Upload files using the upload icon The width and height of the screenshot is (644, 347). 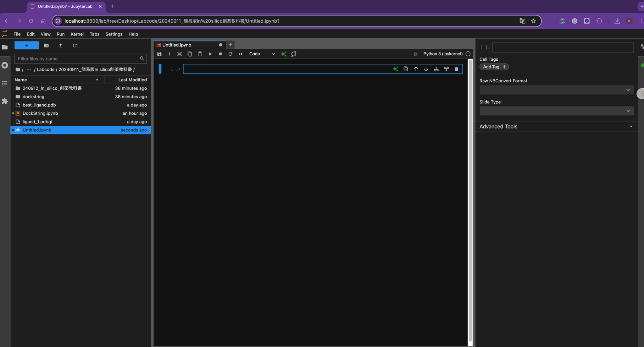[x=60, y=46]
